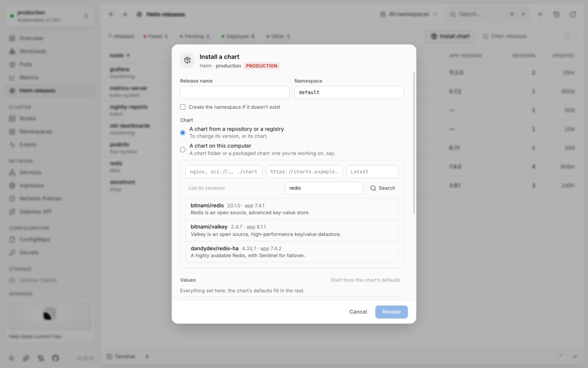Open the Terminal tab at bottom
Viewport: 588px width, 368px height.
(x=121, y=357)
